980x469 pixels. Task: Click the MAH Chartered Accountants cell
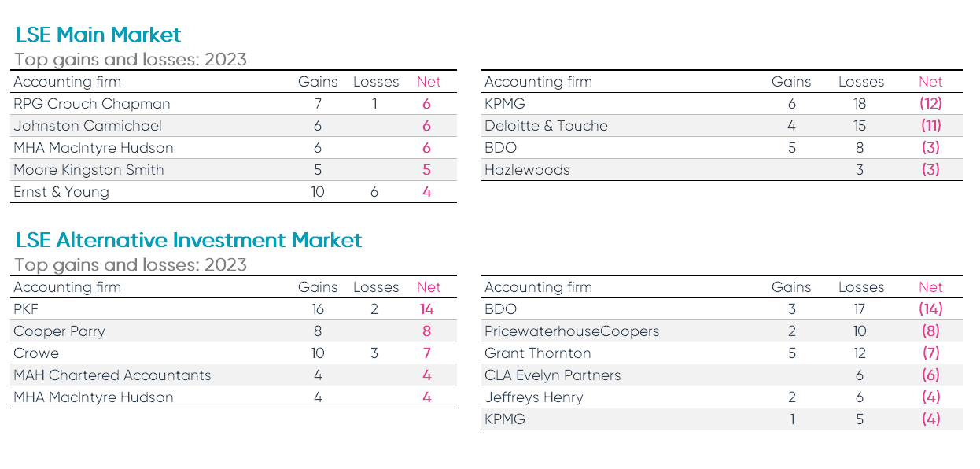tap(112, 375)
